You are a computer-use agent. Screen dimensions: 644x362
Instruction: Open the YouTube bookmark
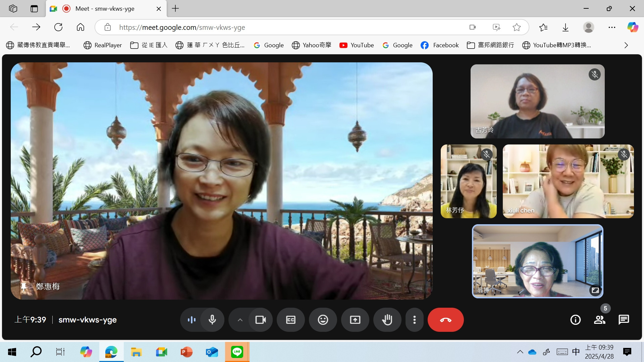[x=356, y=45]
